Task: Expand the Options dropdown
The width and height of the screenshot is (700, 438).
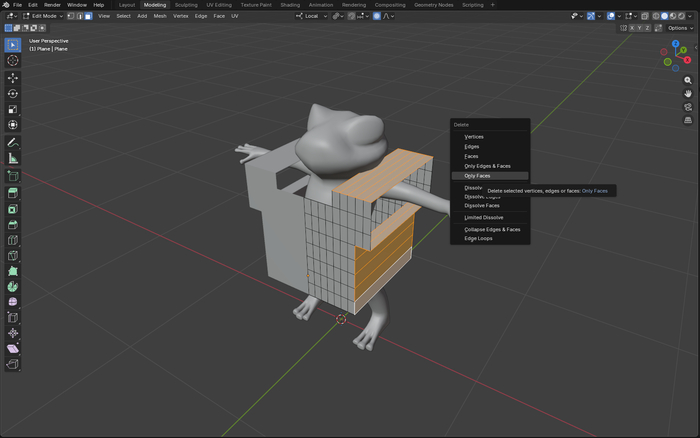Action: point(681,28)
